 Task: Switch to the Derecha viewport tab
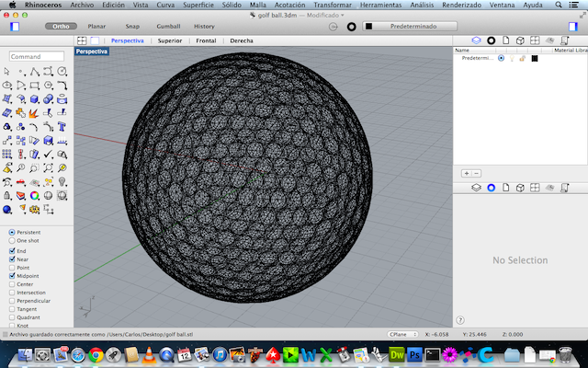[x=242, y=40]
